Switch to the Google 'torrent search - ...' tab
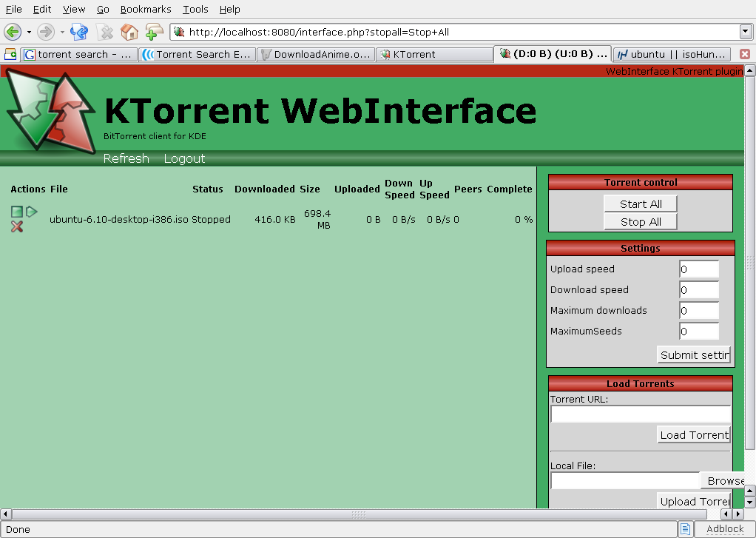 79,55
